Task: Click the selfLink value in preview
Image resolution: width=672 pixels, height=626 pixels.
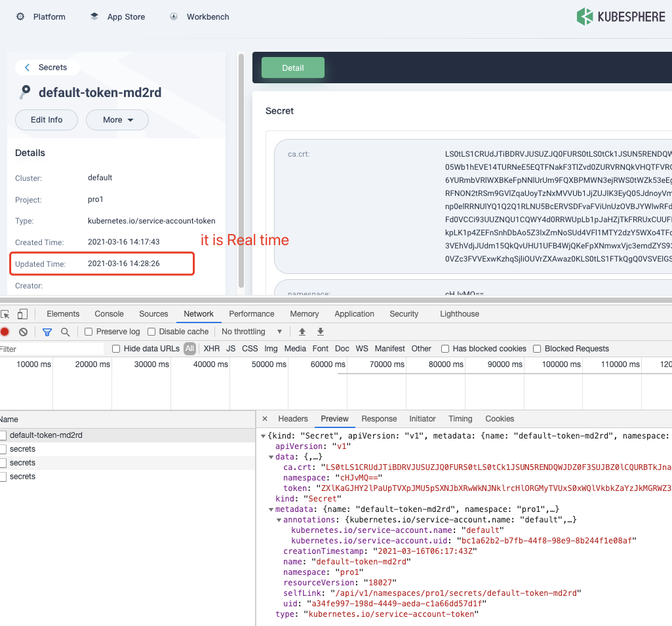Action: tap(456, 593)
